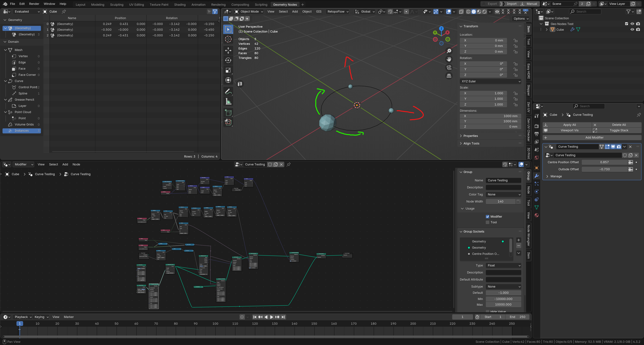
Task: Select the Measure tool
Action: (x=228, y=102)
